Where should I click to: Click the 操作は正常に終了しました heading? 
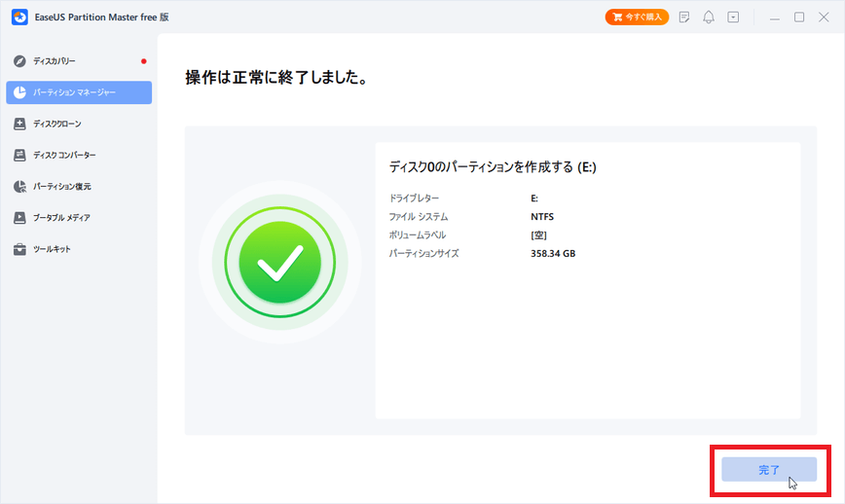click(276, 78)
